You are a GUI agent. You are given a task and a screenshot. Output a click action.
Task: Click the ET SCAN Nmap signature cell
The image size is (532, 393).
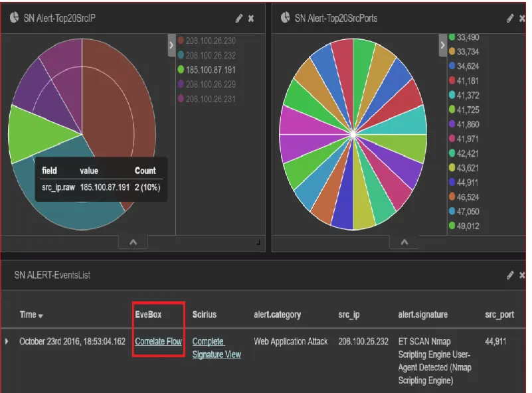(434, 360)
